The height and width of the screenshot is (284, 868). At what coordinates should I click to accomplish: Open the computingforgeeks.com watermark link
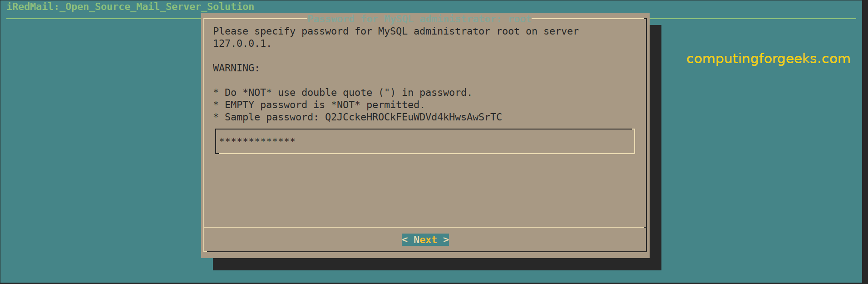point(768,59)
